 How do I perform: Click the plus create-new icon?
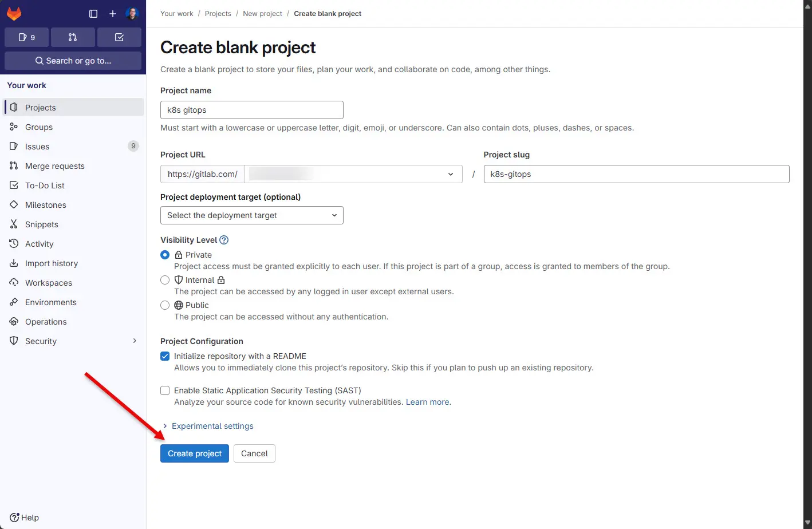tap(113, 14)
